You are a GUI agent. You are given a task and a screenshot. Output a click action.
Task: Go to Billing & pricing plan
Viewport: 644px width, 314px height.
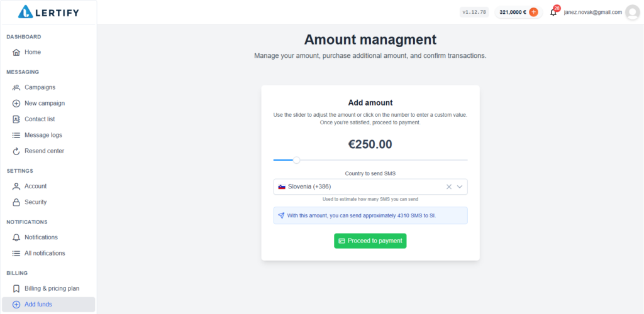pos(52,288)
